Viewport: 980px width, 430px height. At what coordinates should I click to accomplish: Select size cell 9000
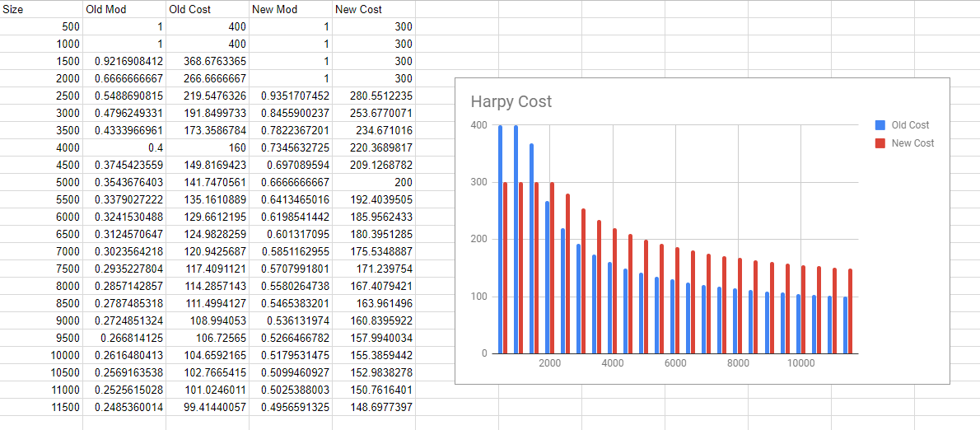point(41,320)
